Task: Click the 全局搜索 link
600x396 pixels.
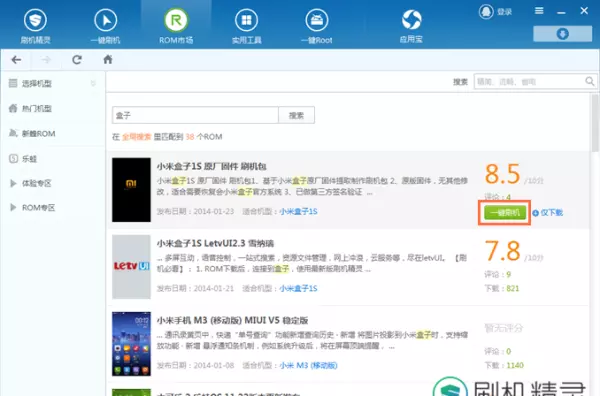Action: point(137,137)
